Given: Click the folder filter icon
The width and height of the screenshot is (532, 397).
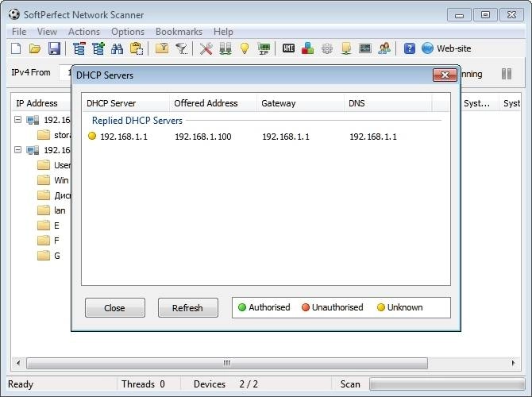Looking at the screenshot, I should 162,48.
